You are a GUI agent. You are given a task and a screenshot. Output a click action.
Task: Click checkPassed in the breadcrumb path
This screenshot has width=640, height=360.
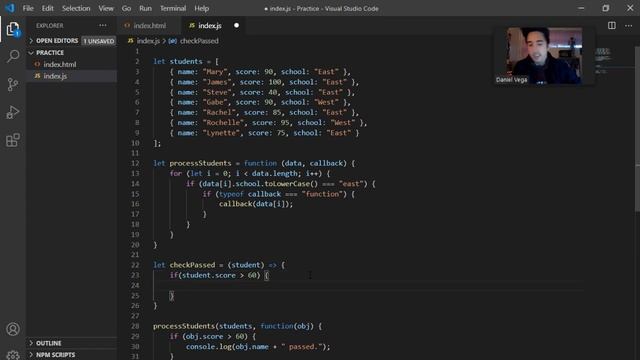tap(199, 41)
